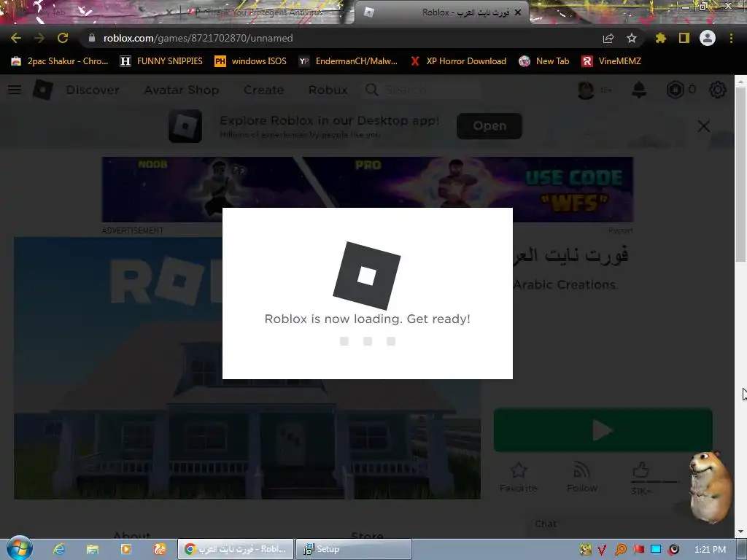Click the green Play button
Viewport: 747px width, 560px height.
(603, 430)
